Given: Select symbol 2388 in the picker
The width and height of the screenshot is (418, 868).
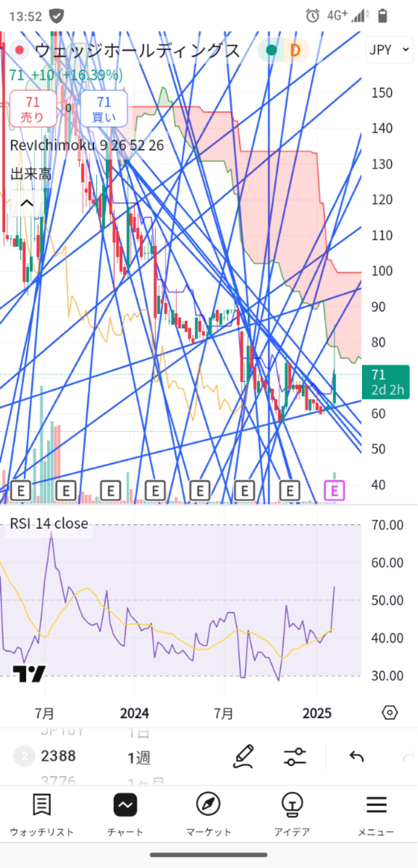Looking at the screenshot, I should click(x=58, y=756).
